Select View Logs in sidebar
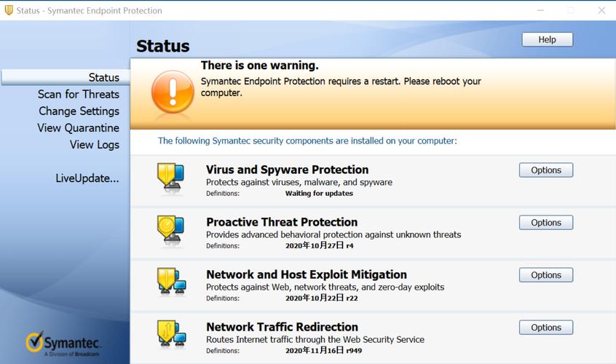 click(x=95, y=144)
